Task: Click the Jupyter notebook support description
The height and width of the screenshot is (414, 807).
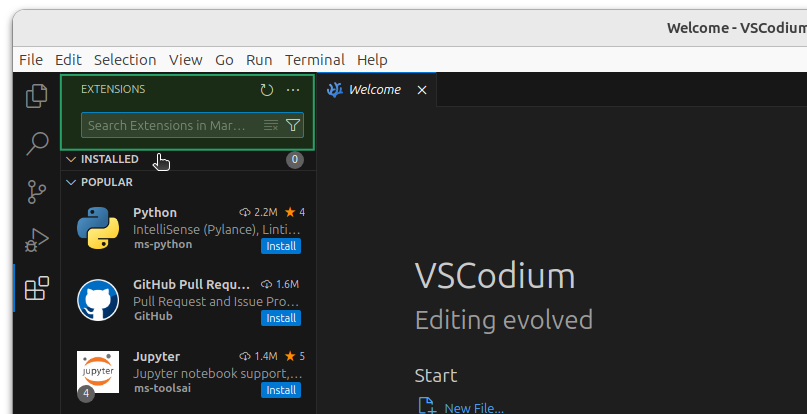Action: click(x=217, y=373)
